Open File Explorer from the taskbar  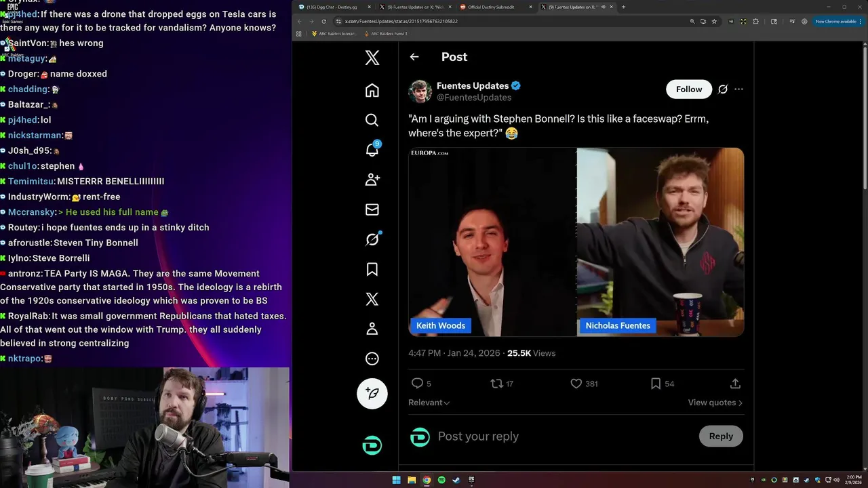tap(412, 480)
